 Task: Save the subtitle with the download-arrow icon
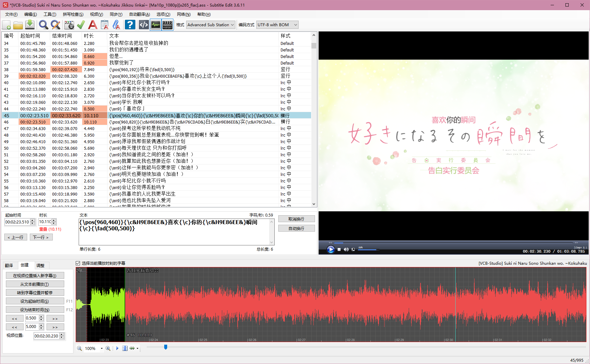pos(30,25)
